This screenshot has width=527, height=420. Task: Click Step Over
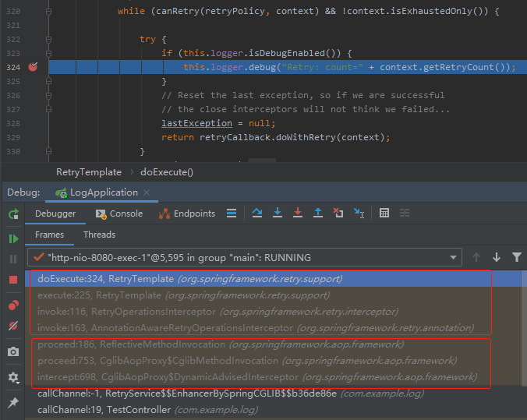[257, 213]
